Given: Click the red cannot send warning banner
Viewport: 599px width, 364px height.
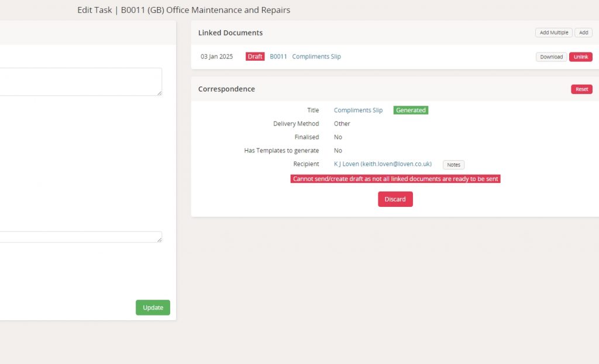Looking at the screenshot, I should pyautogui.click(x=395, y=179).
